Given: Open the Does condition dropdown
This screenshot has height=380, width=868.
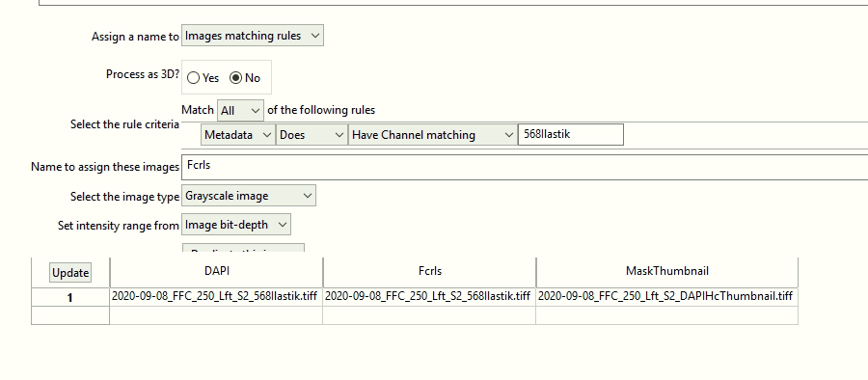Looking at the screenshot, I should click(x=312, y=135).
